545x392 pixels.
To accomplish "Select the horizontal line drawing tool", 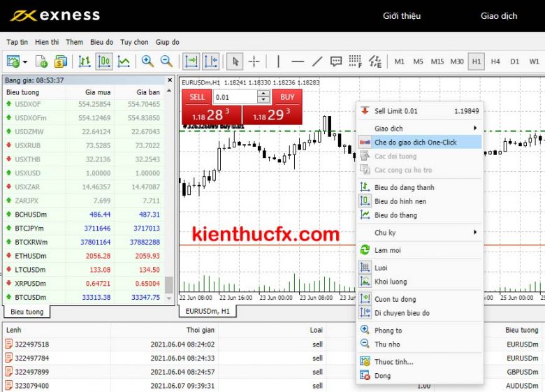I will pos(297,61).
